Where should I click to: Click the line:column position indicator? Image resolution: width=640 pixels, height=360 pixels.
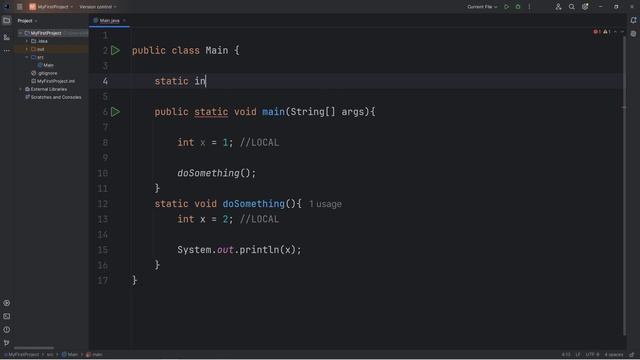(x=566, y=355)
